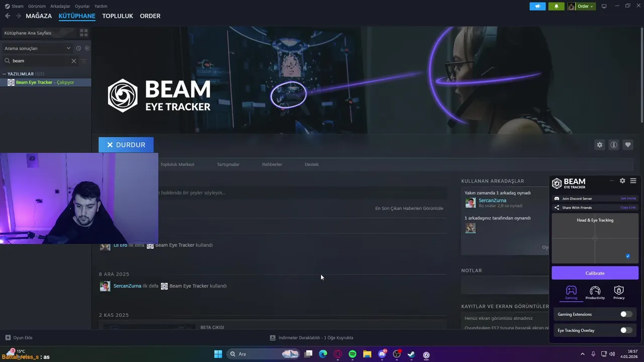This screenshot has width=644, height=362.
Task: Open Steam Big Picture mode icon
Action: pyautogui.click(x=604, y=6)
